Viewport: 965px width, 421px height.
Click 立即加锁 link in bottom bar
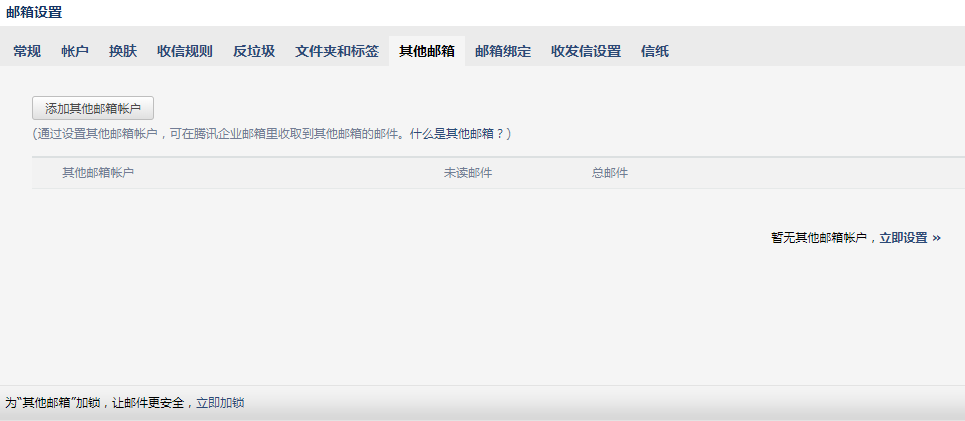coord(220,403)
